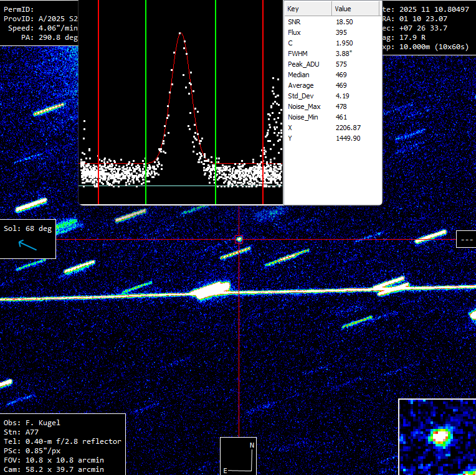476x475 pixels.
Task: Choose the Std_Dev row in the table
Action: click(x=331, y=96)
